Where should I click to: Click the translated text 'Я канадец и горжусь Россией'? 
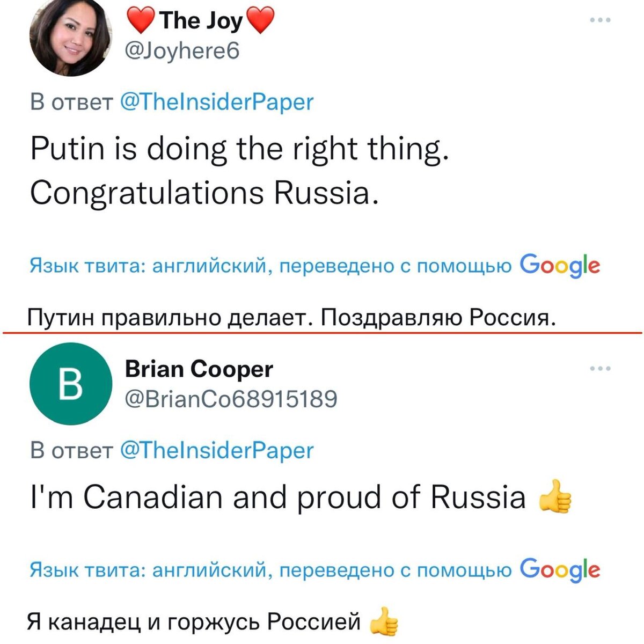194,622
